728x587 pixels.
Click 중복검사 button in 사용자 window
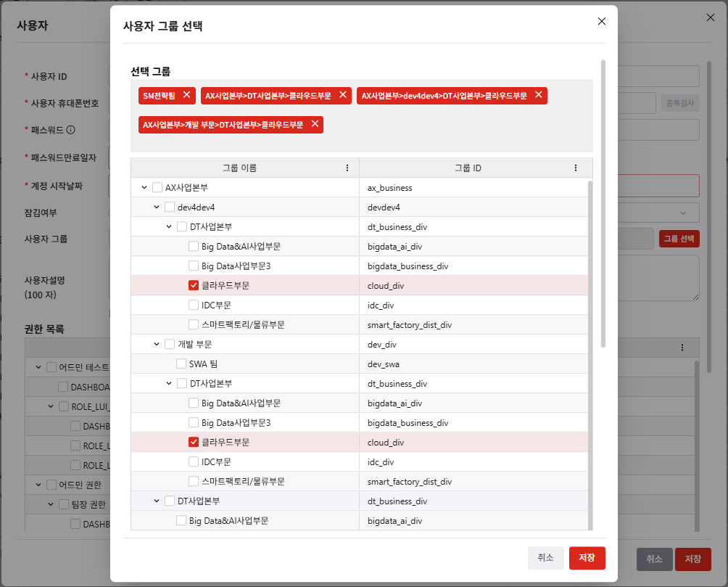pos(680,103)
